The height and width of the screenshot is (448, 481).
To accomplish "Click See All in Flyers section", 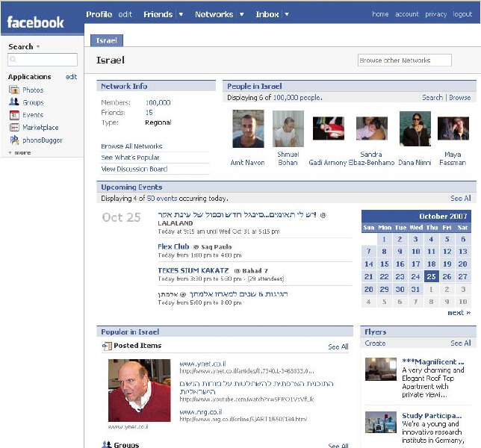I will click(x=460, y=343).
